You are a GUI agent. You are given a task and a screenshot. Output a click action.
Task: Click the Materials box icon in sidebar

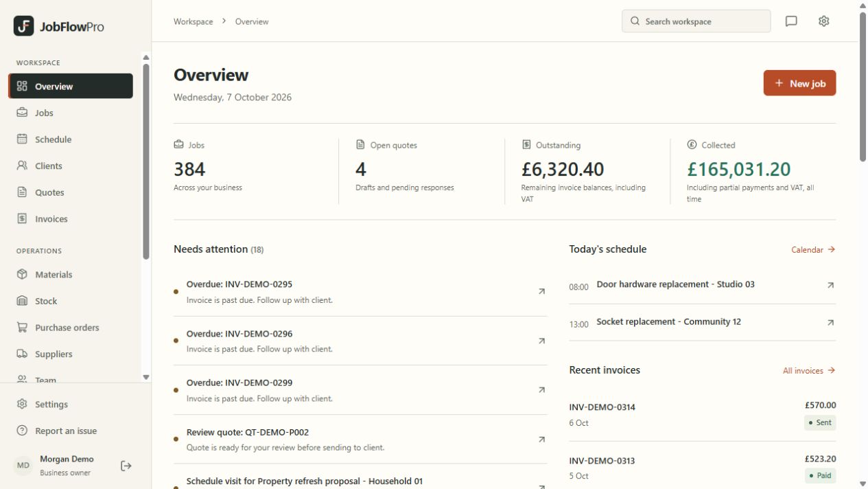pyautogui.click(x=22, y=275)
